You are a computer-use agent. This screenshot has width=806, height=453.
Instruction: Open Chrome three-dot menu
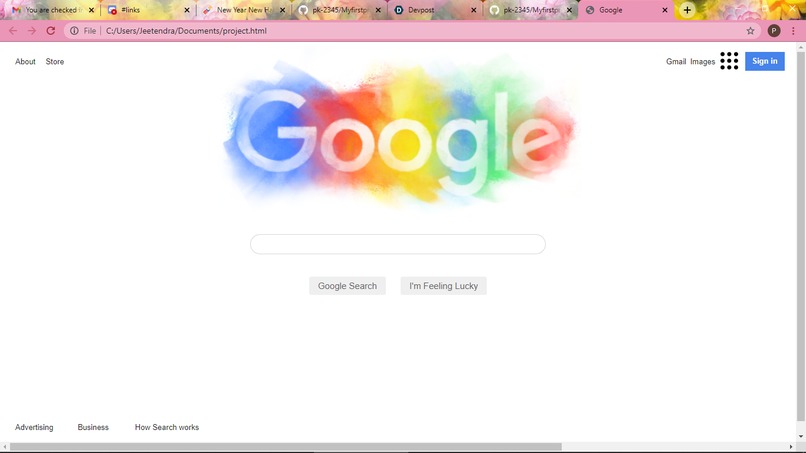(x=793, y=31)
